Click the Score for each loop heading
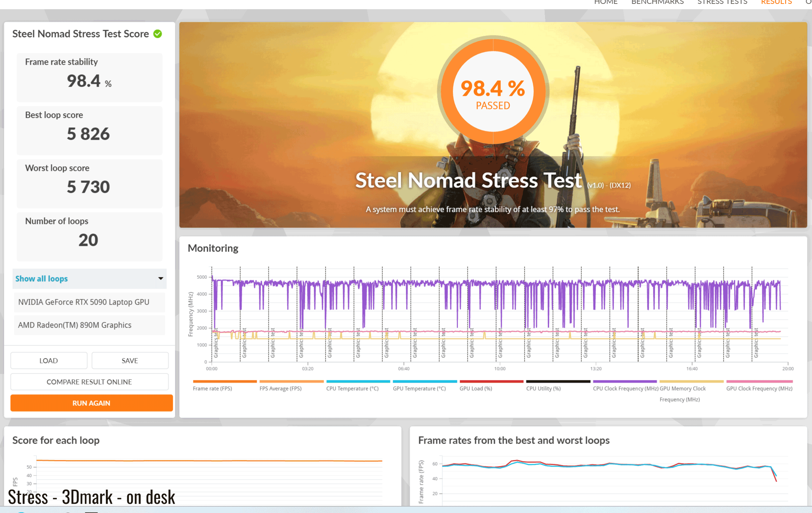The height and width of the screenshot is (513, 812). click(56, 440)
